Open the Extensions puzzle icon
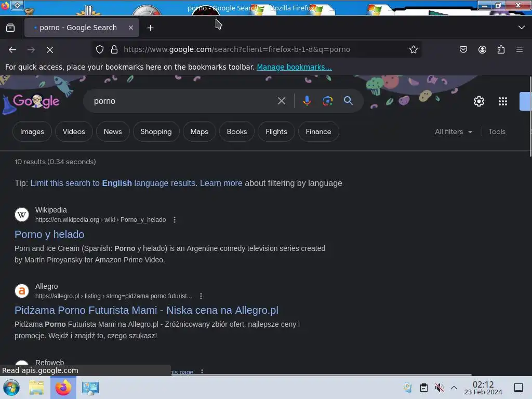532x399 pixels. (x=501, y=49)
